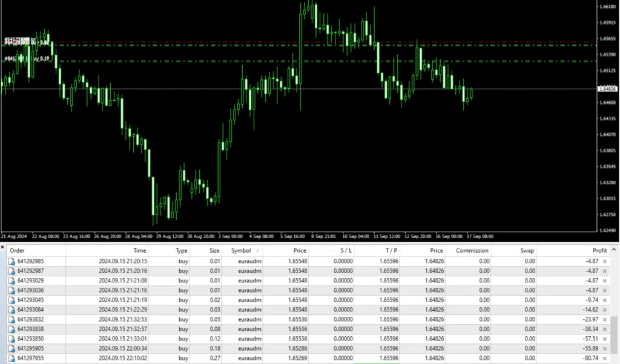Click the order icon for ticket 641297955
Viewport: 620px width, 364px height.
[12, 358]
